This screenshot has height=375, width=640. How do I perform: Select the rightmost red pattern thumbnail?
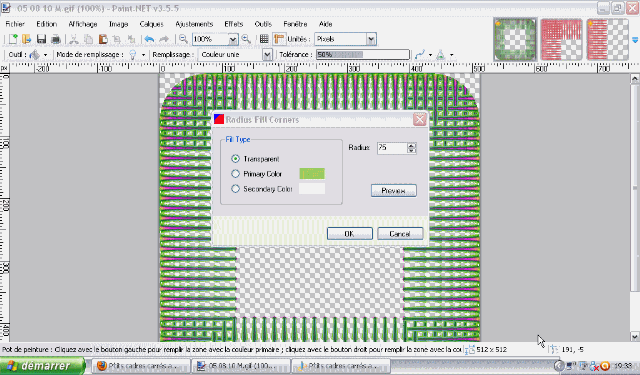coord(607,40)
